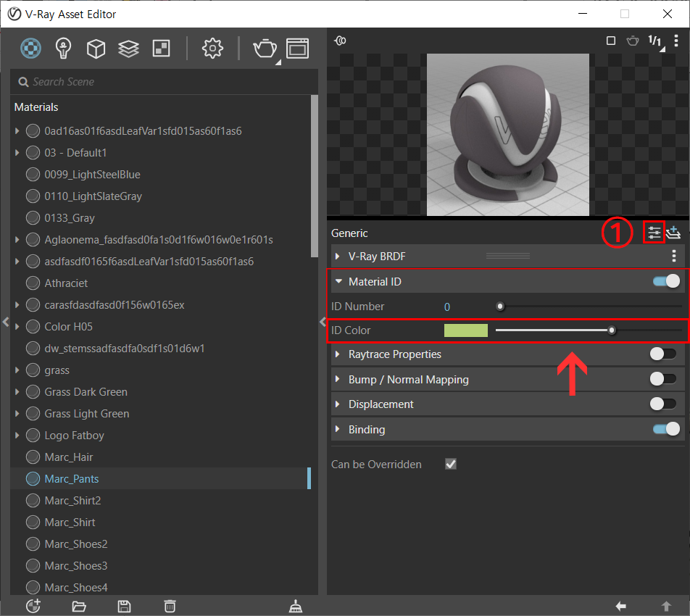
Task: Click the save material floppy icon
Action: click(124, 607)
